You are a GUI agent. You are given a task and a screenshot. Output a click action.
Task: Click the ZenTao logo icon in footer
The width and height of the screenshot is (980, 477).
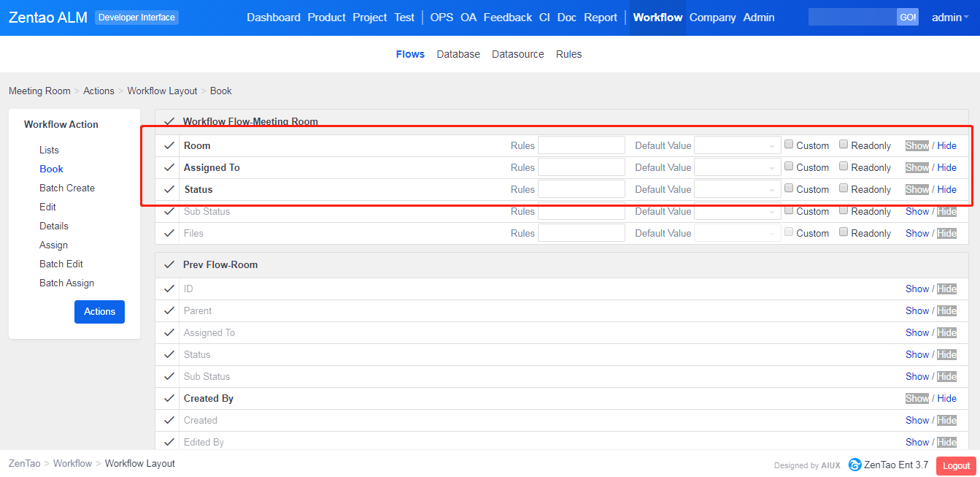coord(854,465)
